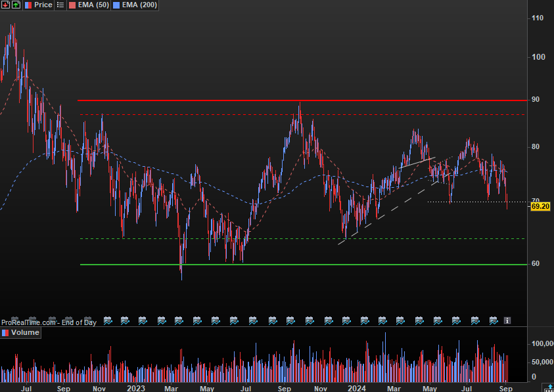Open the EMA (200) indicator label
Screen dimensions: 554x392
[139, 5]
